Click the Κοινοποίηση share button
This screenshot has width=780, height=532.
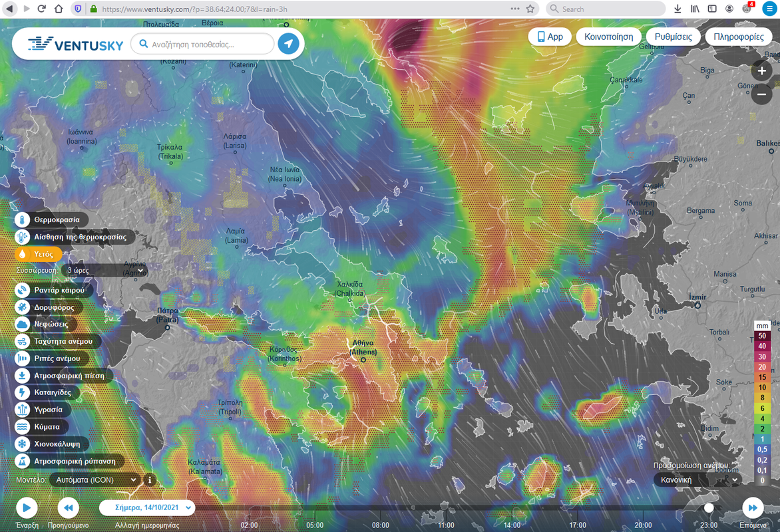[608, 37]
